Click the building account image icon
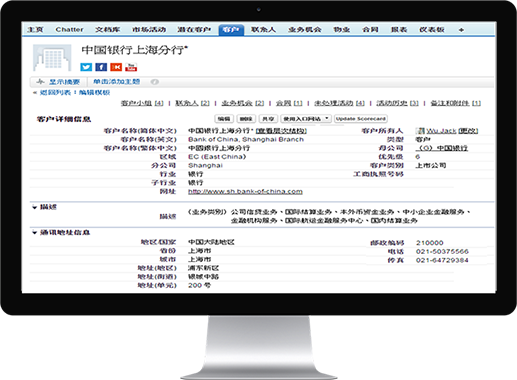The height and width of the screenshot is (380, 517). (x=52, y=58)
